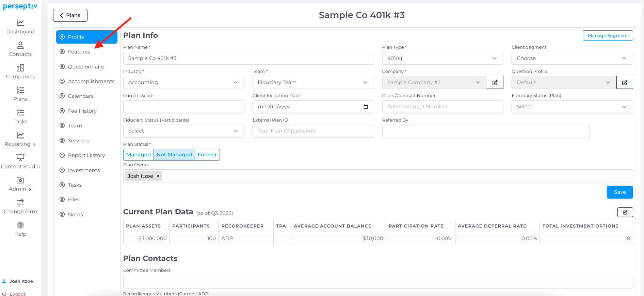Click the Change Firm swap icon

click(x=20, y=203)
